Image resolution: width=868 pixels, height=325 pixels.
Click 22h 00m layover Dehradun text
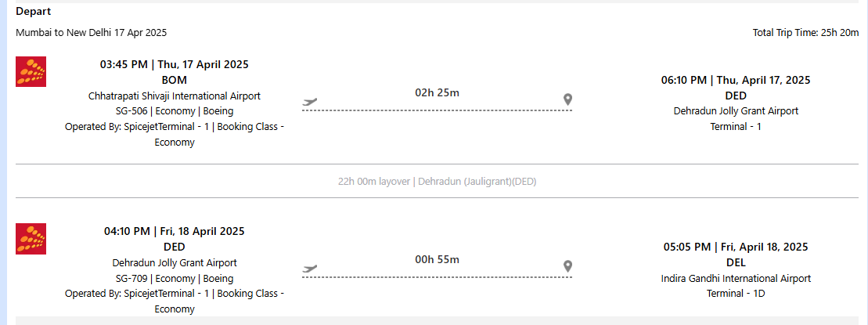click(x=437, y=181)
